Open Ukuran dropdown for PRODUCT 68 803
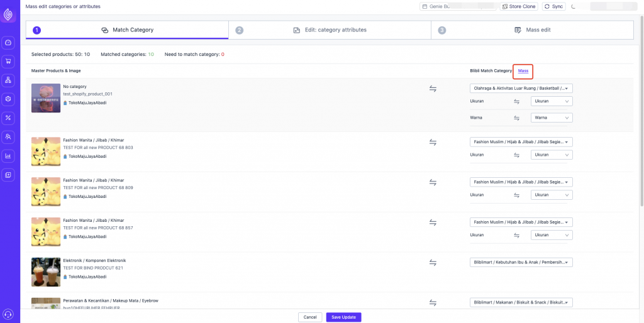This screenshot has width=644, height=323. pos(552,155)
